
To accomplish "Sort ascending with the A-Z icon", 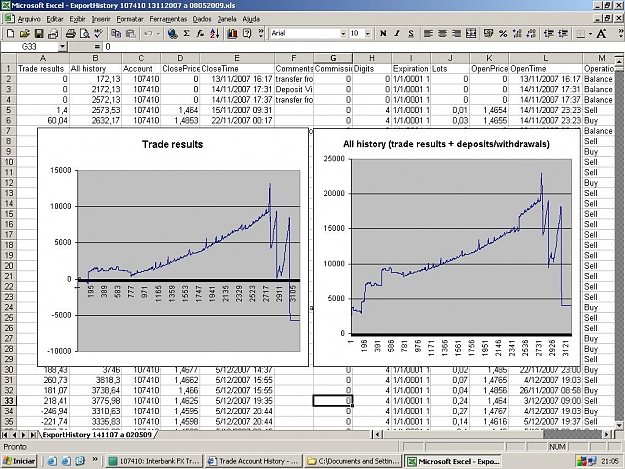I will point(214,34).
